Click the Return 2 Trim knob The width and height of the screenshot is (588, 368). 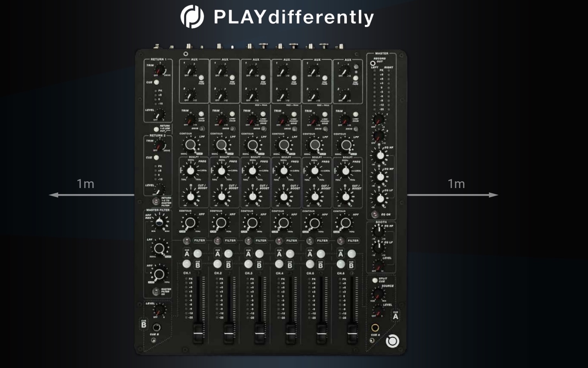click(160, 145)
